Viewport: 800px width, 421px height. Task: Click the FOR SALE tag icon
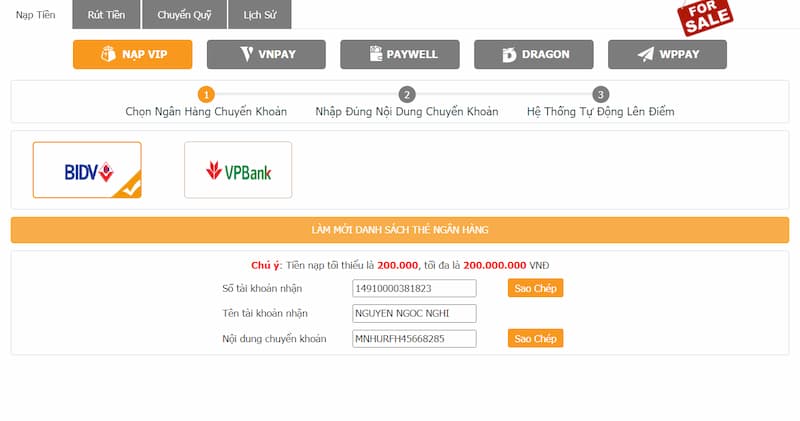click(705, 17)
